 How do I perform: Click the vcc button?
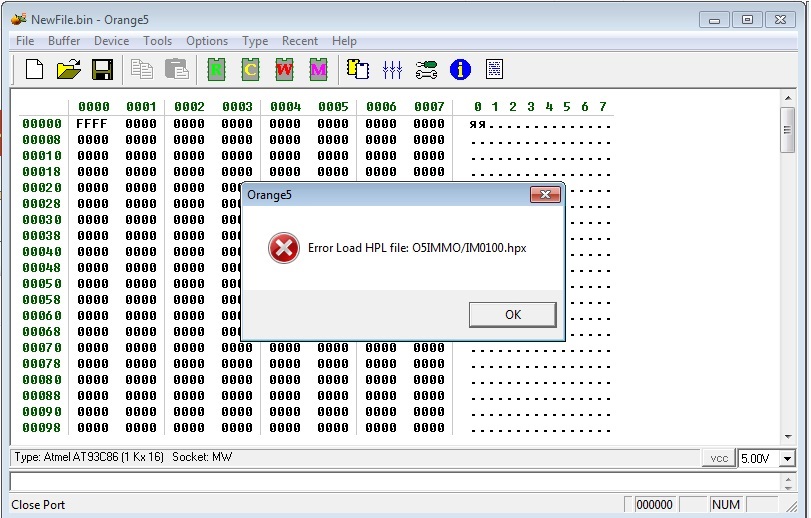tap(719, 458)
